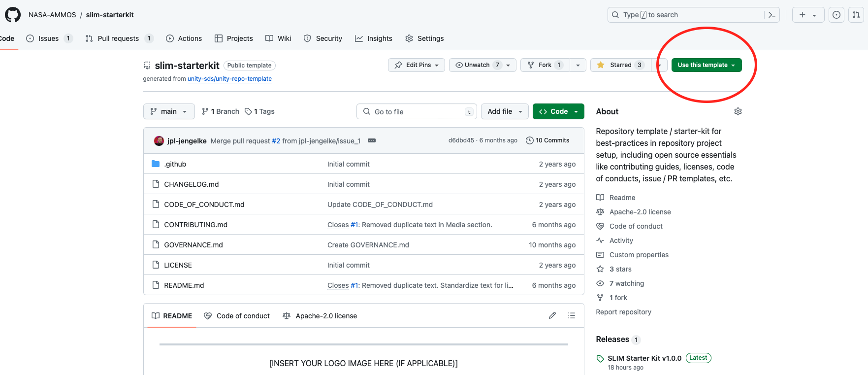The height and width of the screenshot is (375, 868).
Task: Expand the Starred lists caret
Action: [659, 65]
